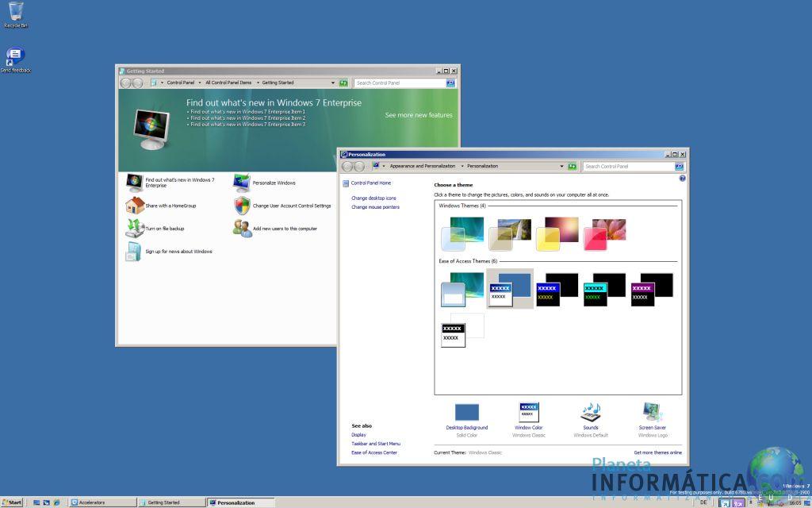Viewport: 812px width, 508px height.
Task: Open the Taskbar and Start Menu link
Action: tap(375, 444)
